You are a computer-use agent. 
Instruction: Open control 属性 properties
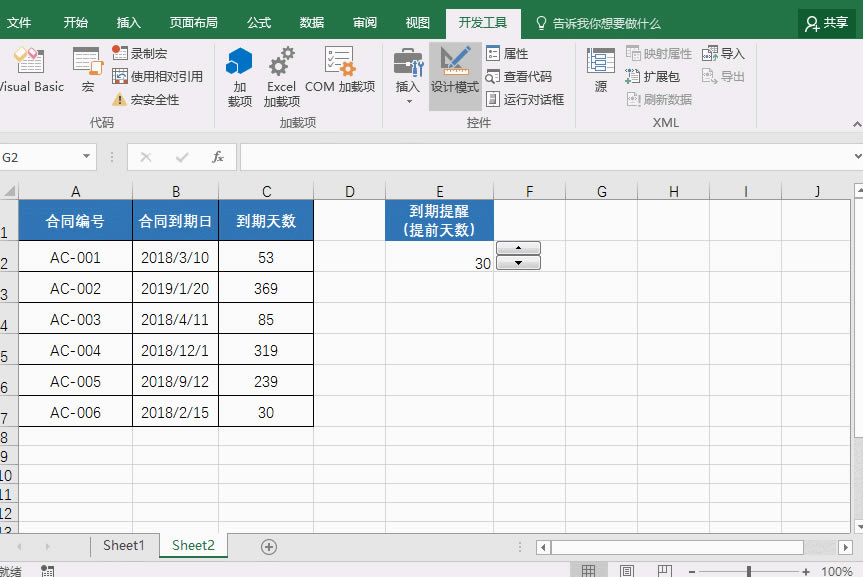(x=507, y=53)
